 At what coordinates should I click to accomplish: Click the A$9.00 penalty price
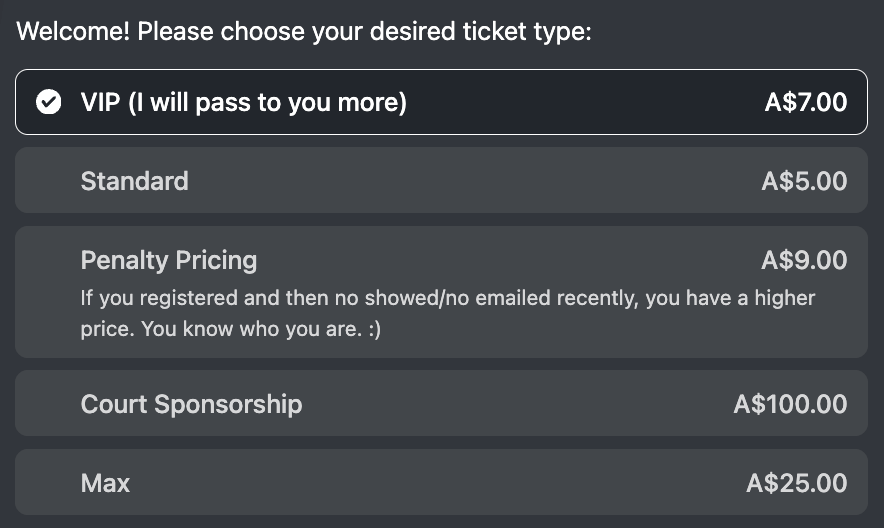tap(804, 261)
